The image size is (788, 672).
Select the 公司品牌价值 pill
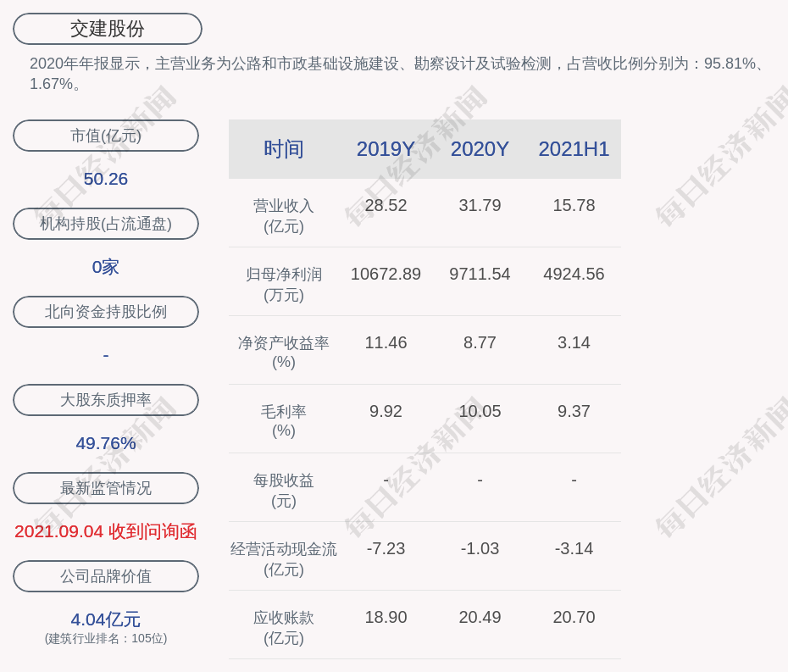[106, 576]
